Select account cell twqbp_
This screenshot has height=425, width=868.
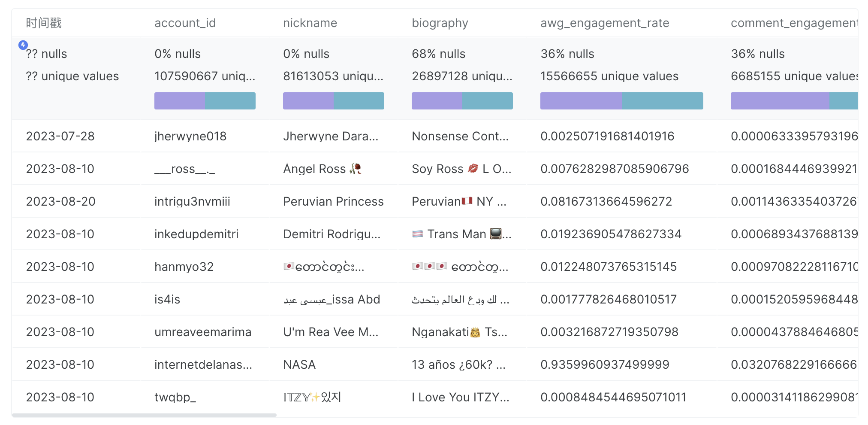[x=175, y=397]
